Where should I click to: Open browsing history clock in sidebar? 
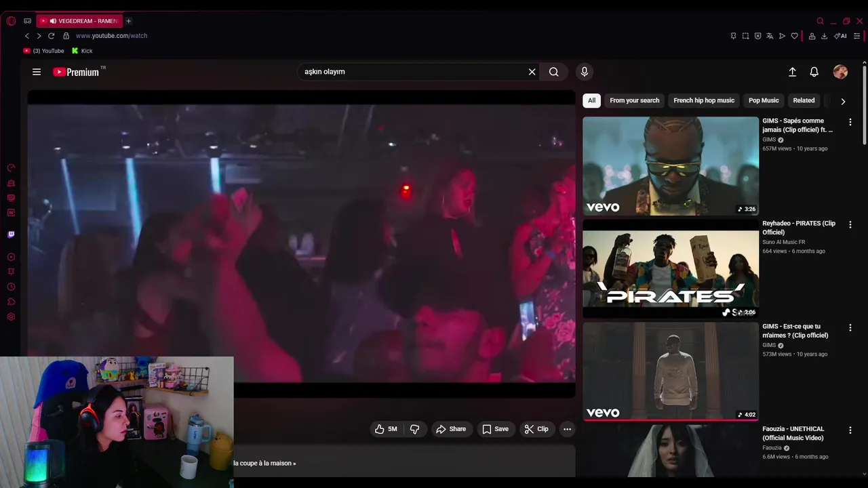click(11, 287)
